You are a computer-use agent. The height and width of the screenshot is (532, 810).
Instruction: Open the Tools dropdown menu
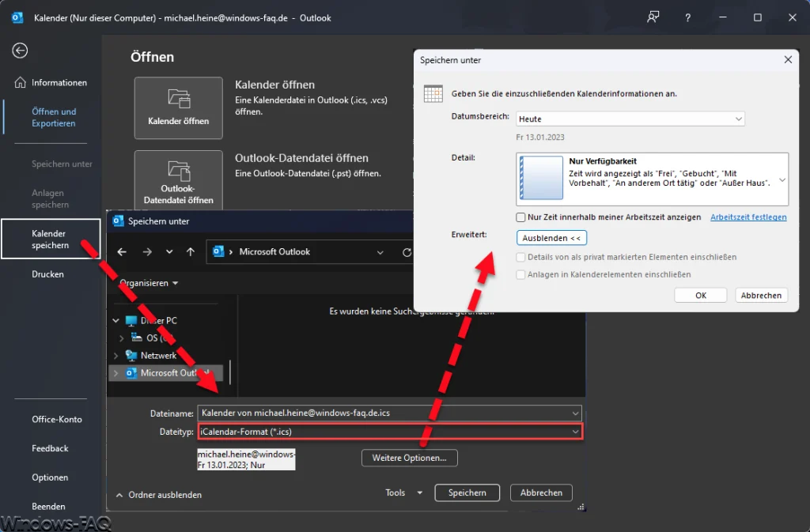pos(403,492)
